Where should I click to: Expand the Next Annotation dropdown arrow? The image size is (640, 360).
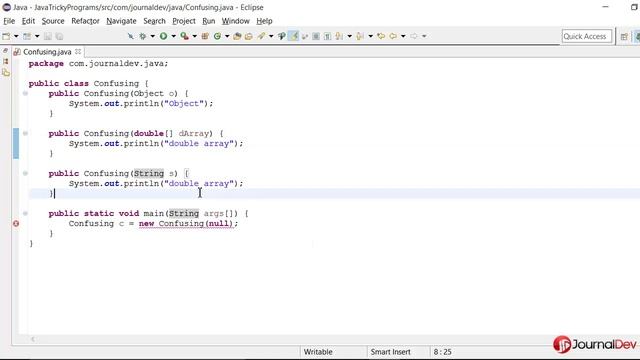pos(349,36)
